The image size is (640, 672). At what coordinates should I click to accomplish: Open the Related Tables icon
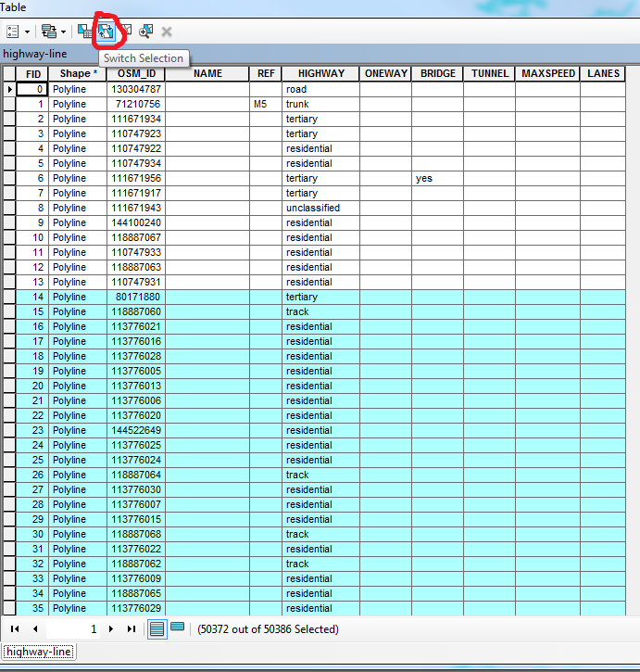point(48,32)
